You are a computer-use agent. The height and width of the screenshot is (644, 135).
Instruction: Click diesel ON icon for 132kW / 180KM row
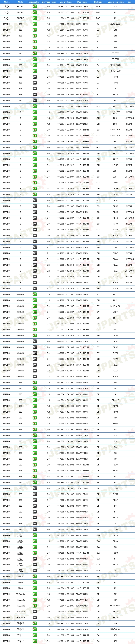click(x=34, y=288)
